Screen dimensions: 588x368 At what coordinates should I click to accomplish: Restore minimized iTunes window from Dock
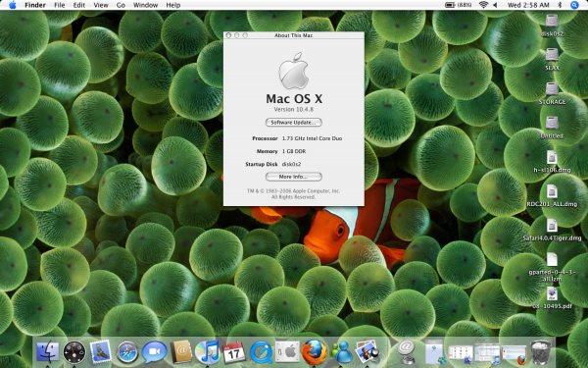487,353
